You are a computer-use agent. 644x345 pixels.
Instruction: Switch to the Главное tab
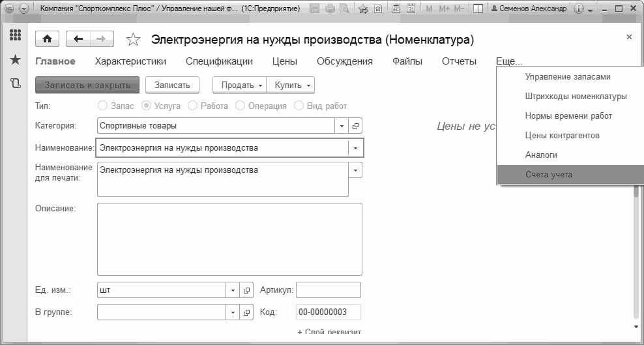coord(55,61)
